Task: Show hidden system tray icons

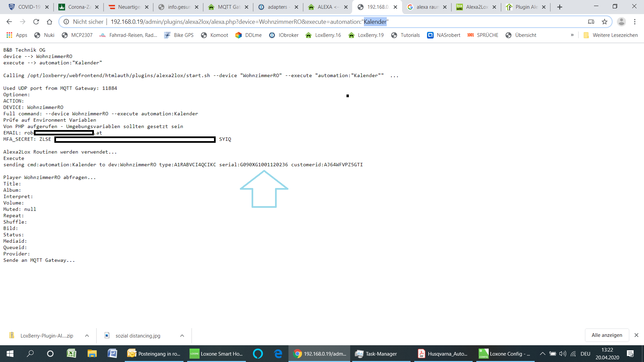Action: tap(542, 354)
